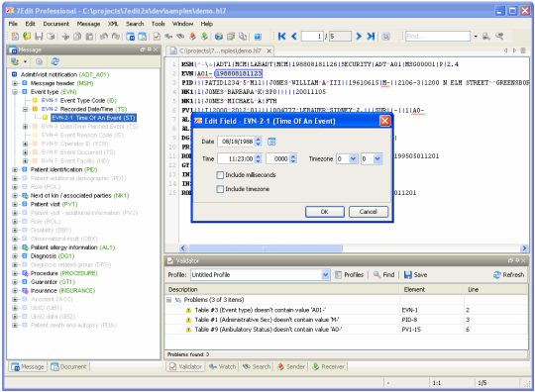This screenshot has height=392, width=535.
Task: Click the milliseconds stepper showing 0000
Action: (x=293, y=158)
